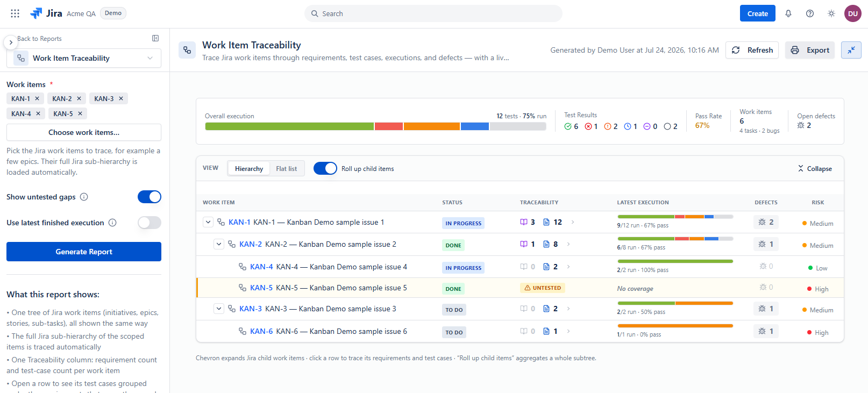The height and width of the screenshot is (393, 868).
Task: Enable Use latest finished execution toggle
Action: point(150,223)
